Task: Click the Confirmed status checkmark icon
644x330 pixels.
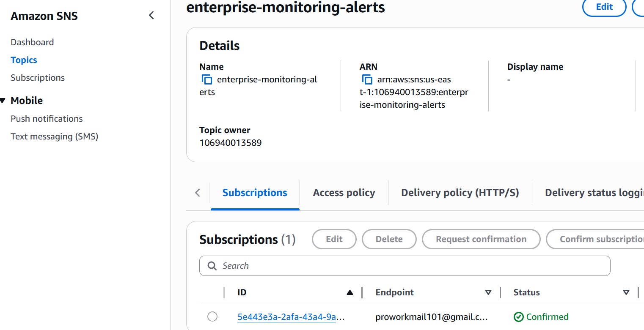Action: (518, 317)
